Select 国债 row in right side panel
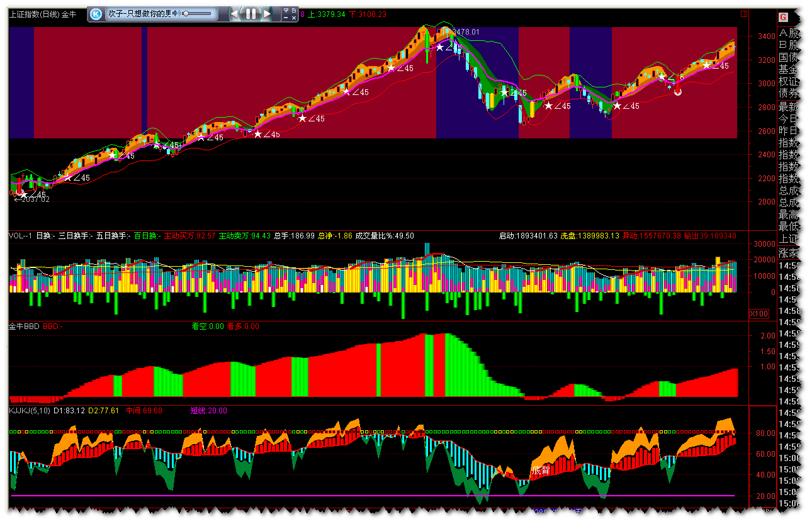This screenshot has width=812, height=524. pyautogui.click(x=789, y=57)
